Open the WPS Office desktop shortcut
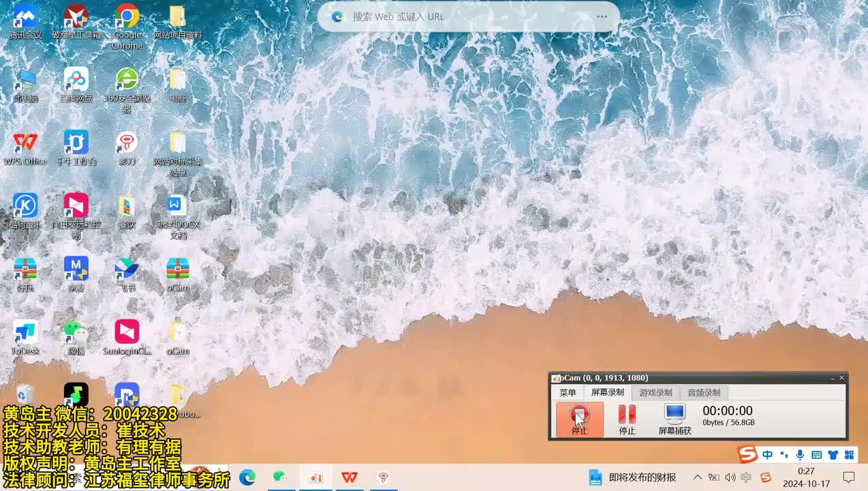The height and width of the screenshot is (491, 868). tap(25, 148)
